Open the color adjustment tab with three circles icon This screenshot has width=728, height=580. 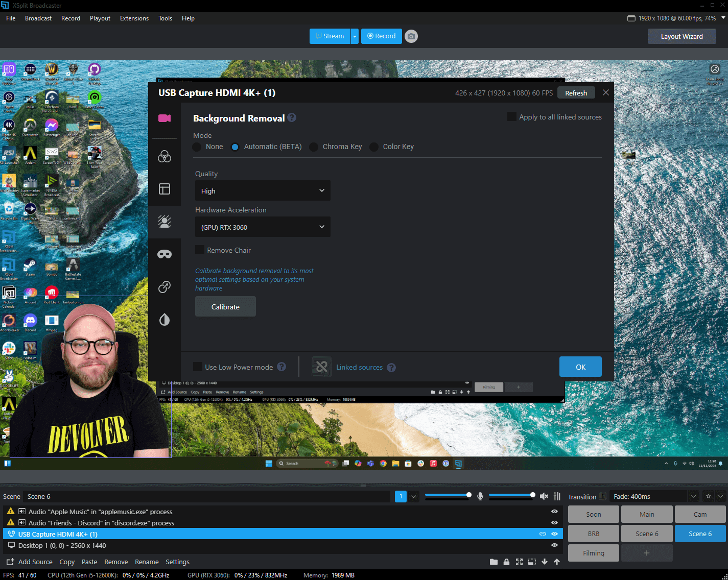(x=165, y=156)
